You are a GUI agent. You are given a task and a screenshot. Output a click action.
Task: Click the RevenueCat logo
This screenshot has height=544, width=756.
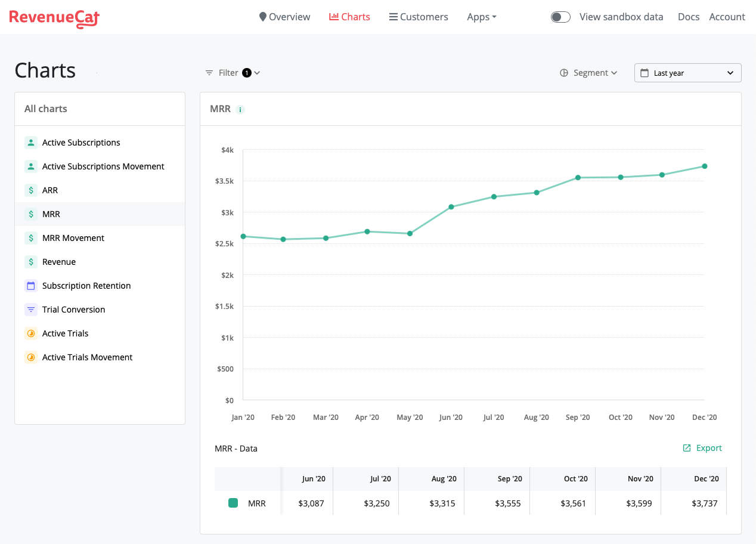click(54, 18)
